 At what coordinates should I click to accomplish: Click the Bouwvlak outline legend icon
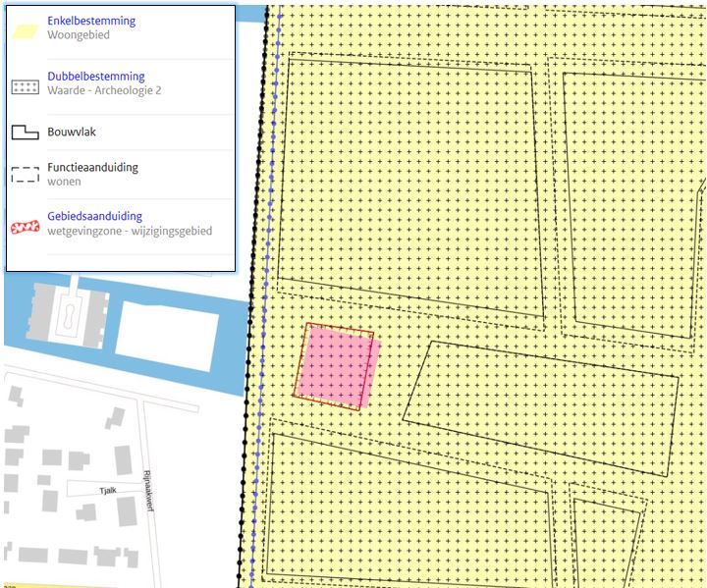(26, 132)
